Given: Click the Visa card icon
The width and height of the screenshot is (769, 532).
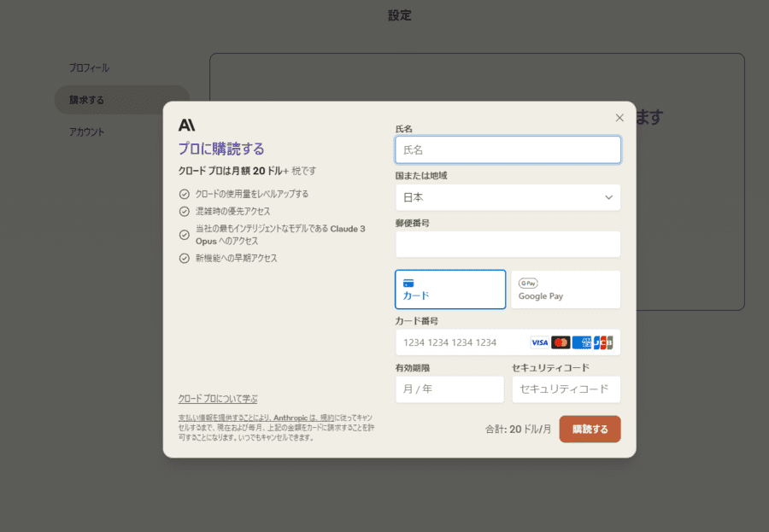Looking at the screenshot, I should tap(539, 342).
